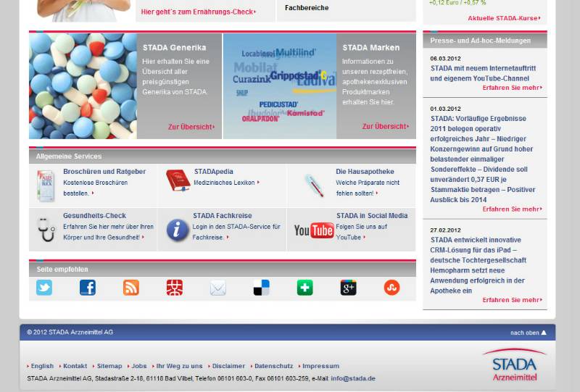Click the red STADApedia book icon
The image size is (580, 392).
178,180
